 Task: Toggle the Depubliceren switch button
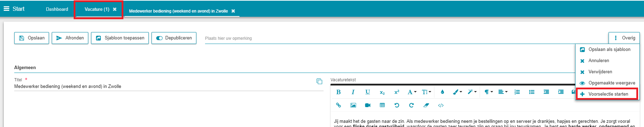[174, 38]
